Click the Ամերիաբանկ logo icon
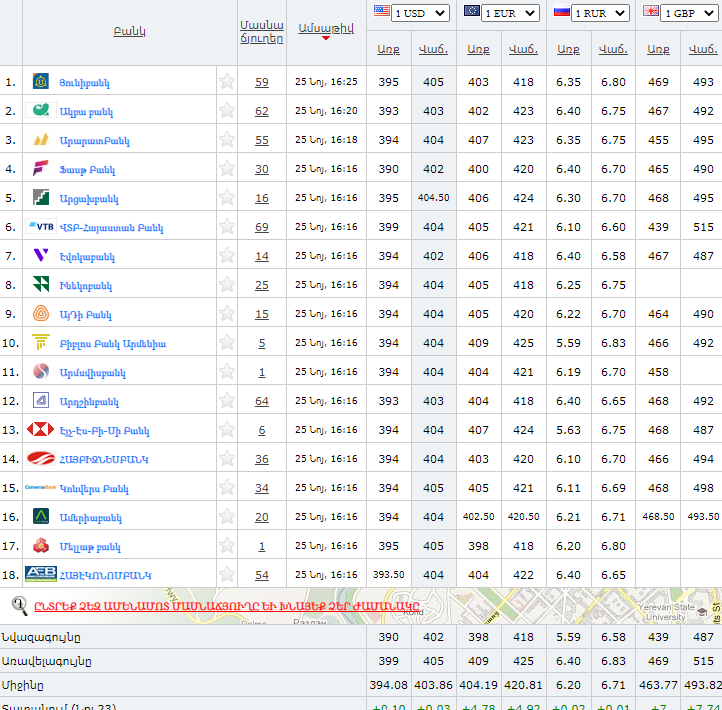The height and width of the screenshot is (710, 722). 41,516
